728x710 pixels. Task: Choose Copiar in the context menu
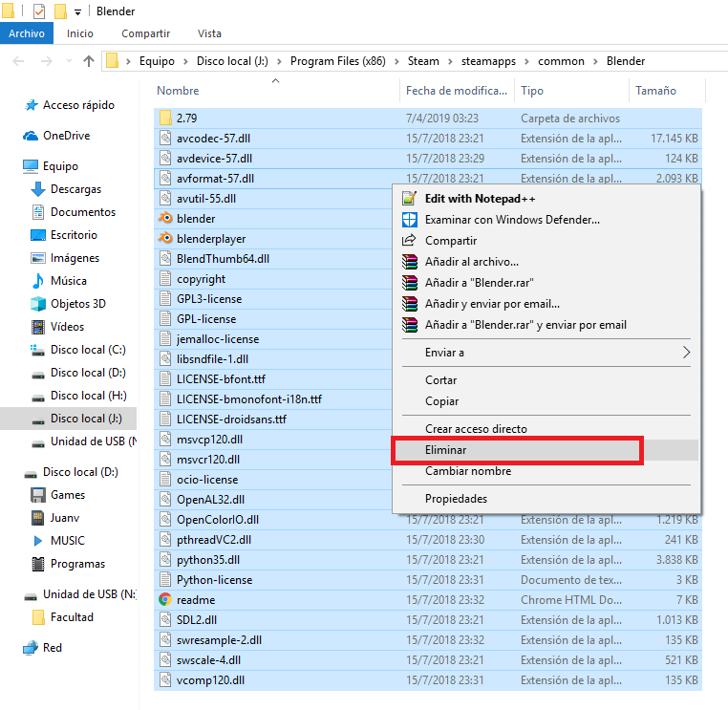[x=546, y=401]
